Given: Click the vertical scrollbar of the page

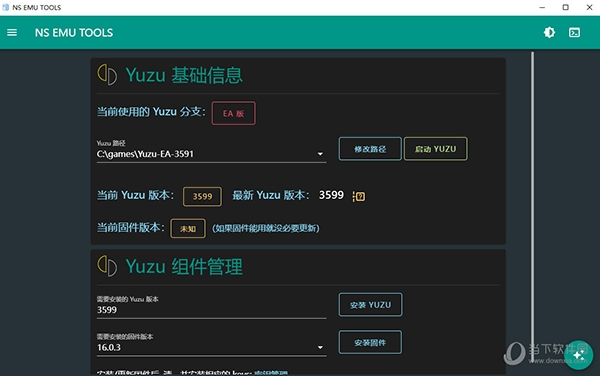Looking at the screenshot, I should 532,207.
